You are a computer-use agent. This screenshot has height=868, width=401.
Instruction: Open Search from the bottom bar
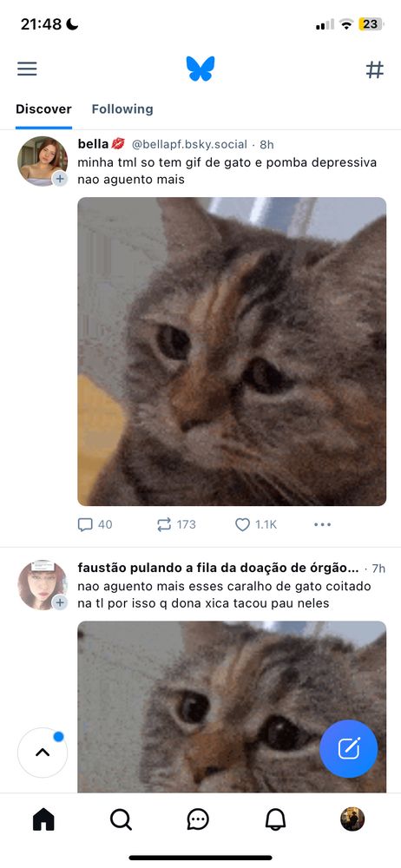point(121,819)
